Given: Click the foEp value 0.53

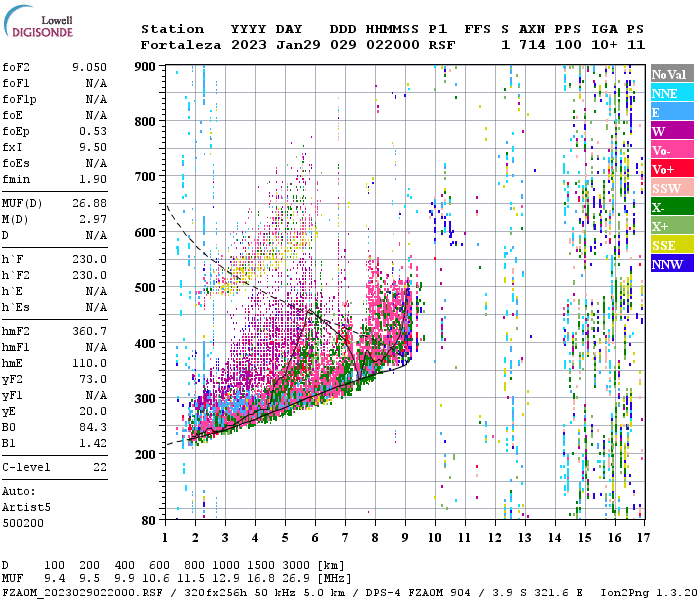Looking at the screenshot, I should [93, 131].
